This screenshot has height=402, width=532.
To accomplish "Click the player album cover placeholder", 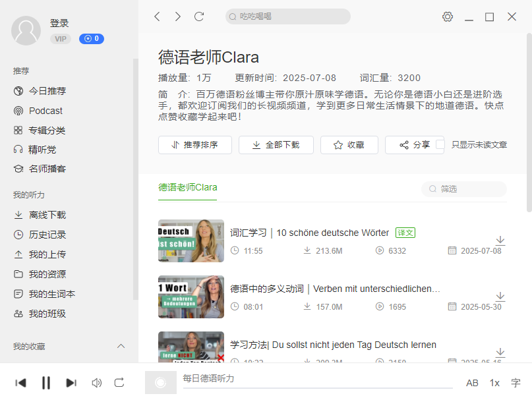I will coord(161,383).
